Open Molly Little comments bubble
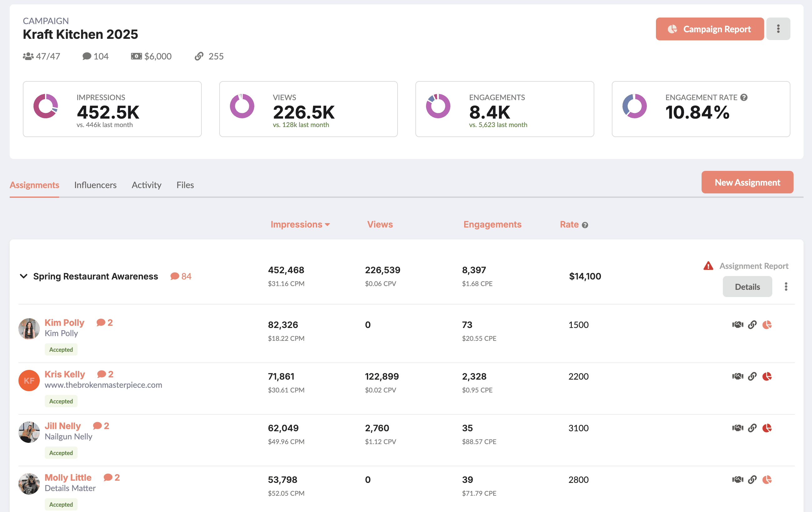This screenshot has width=812, height=512. pos(111,477)
